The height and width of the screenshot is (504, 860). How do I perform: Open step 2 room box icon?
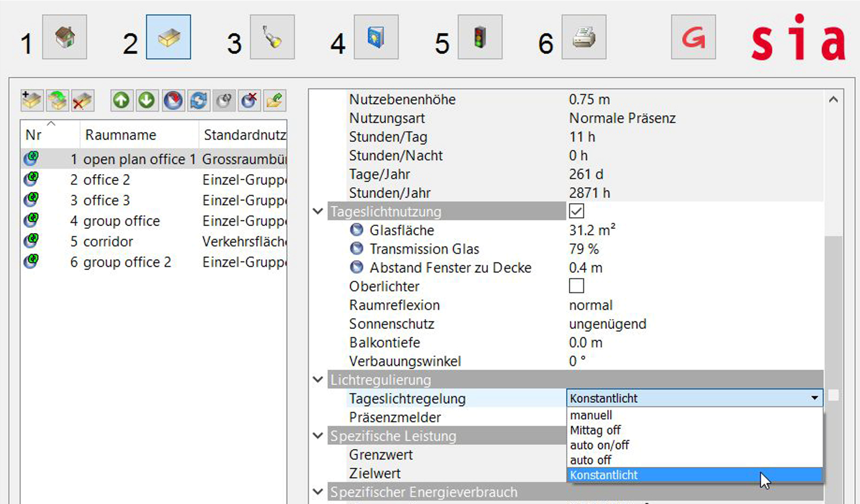point(168,37)
